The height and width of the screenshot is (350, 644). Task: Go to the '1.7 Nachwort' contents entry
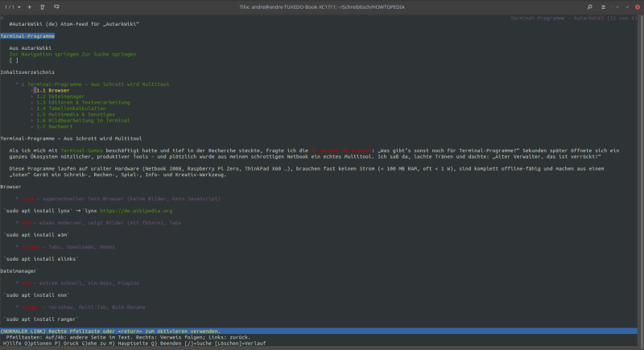54,126
